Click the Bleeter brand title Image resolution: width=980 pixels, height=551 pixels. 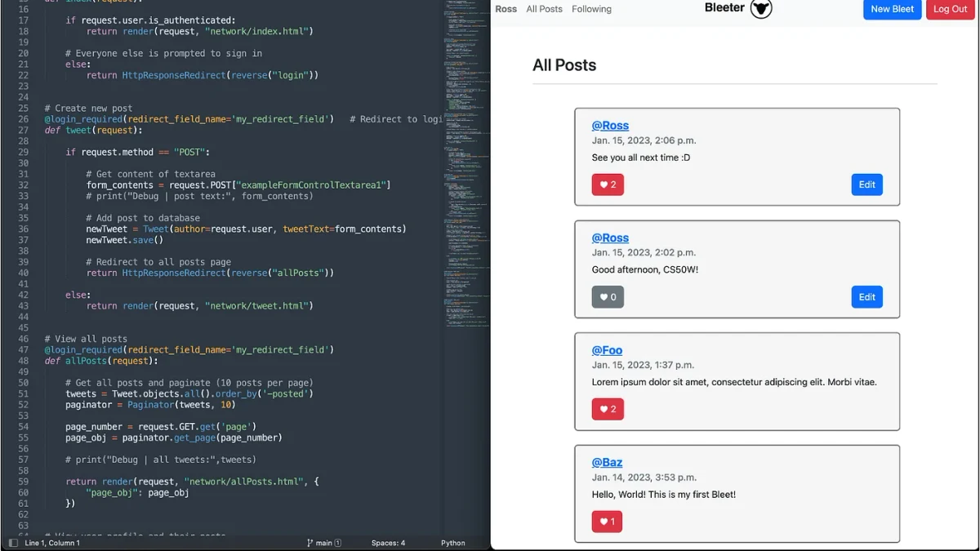coord(724,8)
